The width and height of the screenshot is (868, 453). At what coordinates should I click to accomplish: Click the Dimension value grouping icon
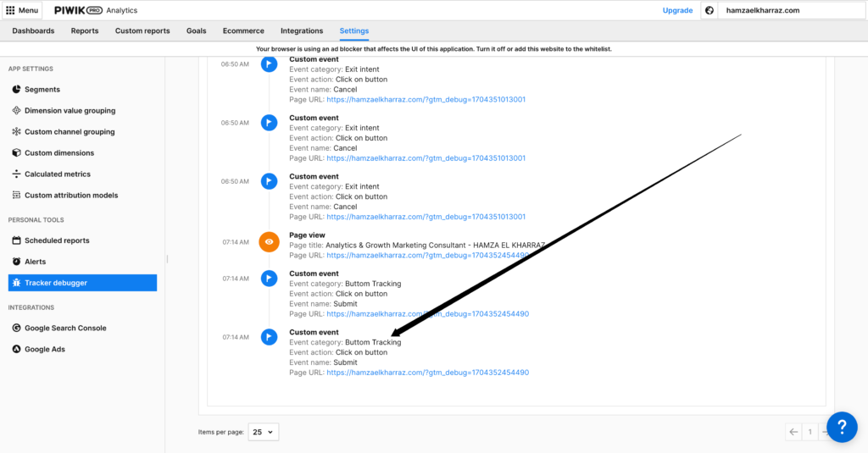[x=16, y=111]
